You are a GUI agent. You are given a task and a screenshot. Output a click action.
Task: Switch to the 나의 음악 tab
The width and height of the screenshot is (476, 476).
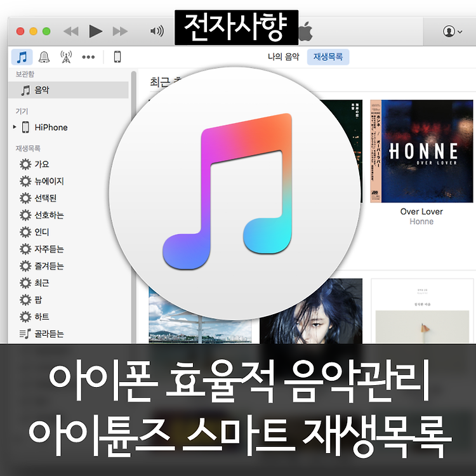(283, 56)
